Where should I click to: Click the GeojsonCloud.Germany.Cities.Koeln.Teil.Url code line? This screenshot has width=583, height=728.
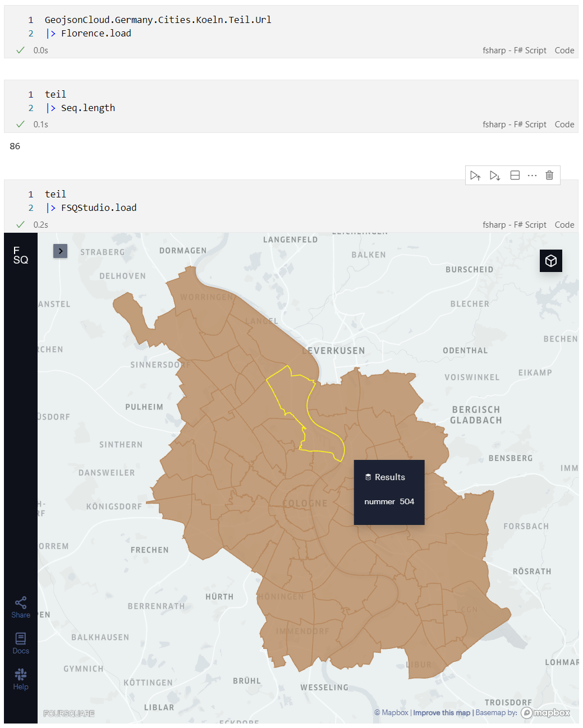[x=158, y=20]
